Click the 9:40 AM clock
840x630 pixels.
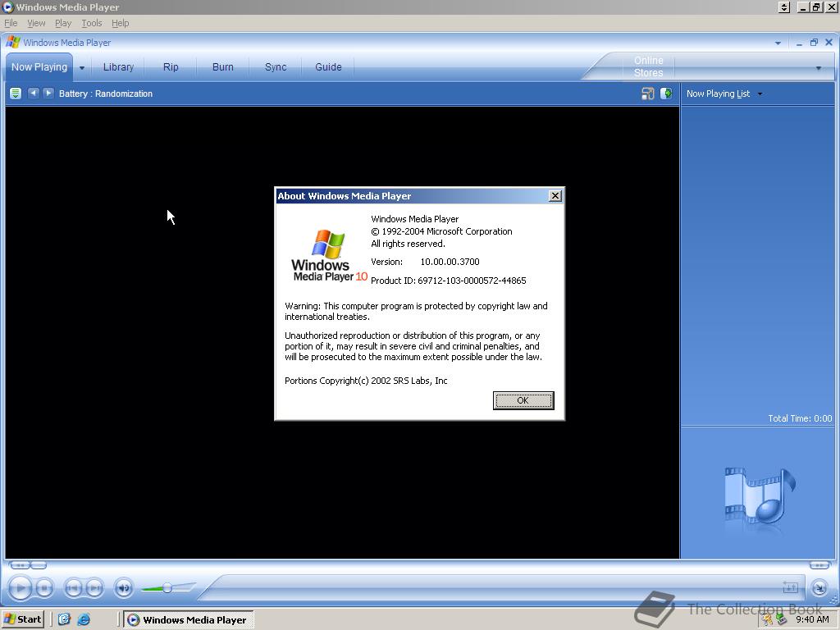tap(812, 619)
